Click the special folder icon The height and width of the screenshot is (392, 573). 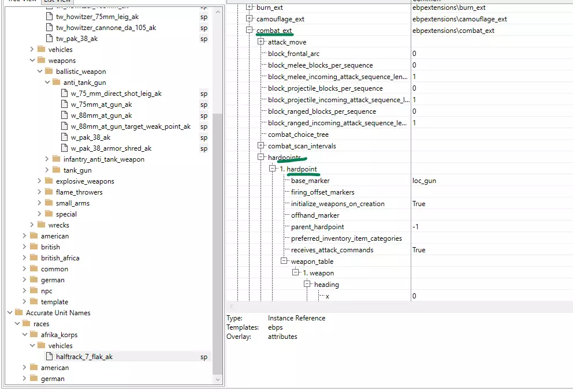[49, 214]
